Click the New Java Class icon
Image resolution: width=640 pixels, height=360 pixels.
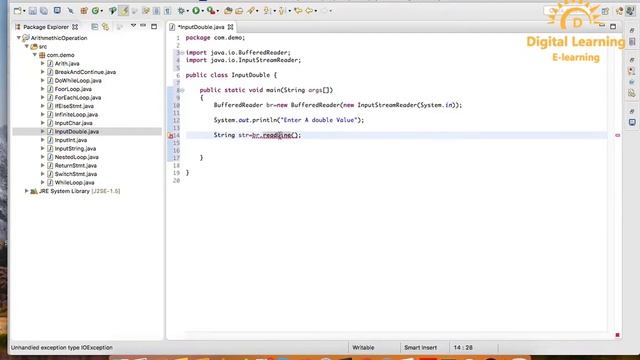96,11
